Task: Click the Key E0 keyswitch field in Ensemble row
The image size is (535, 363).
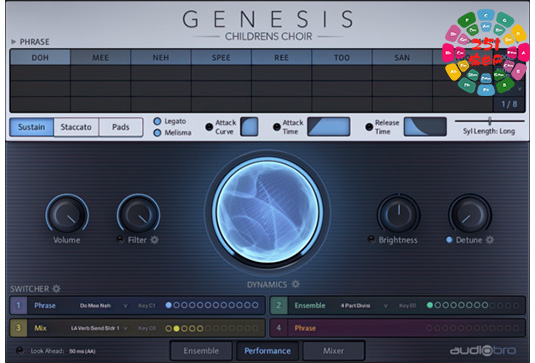Action: [407, 305]
